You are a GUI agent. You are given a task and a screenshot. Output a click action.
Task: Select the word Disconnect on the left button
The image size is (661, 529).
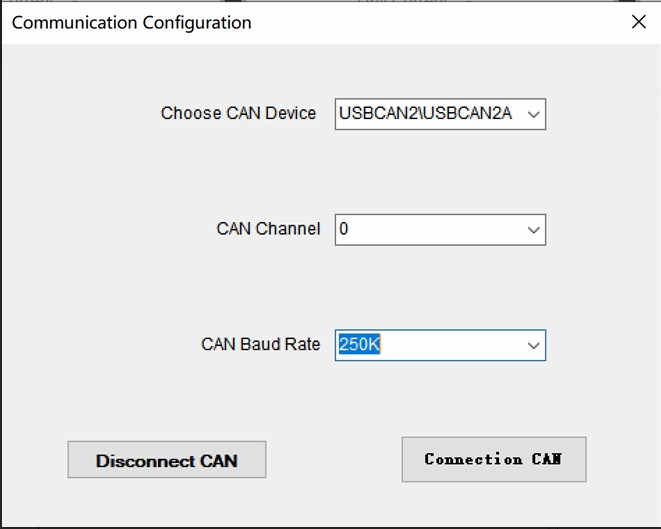pyautogui.click(x=145, y=461)
